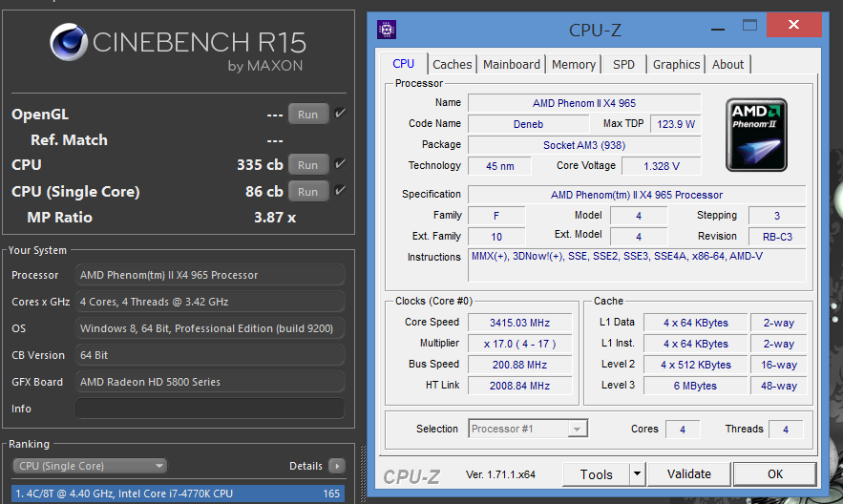Toggle the CPU test checkbox
Image resolution: width=843 pixels, height=504 pixels.
coord(340,164)
